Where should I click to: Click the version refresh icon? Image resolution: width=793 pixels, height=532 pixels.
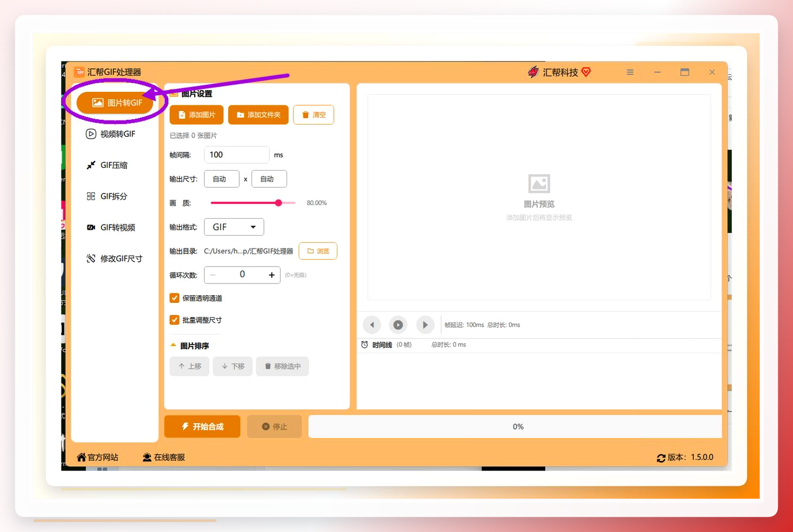(x=661, y=458)
